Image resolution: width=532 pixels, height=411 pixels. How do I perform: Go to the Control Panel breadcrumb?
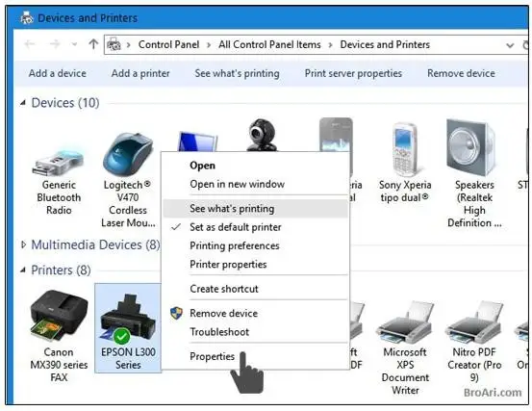pyautogui.click(x=168, y=44)
